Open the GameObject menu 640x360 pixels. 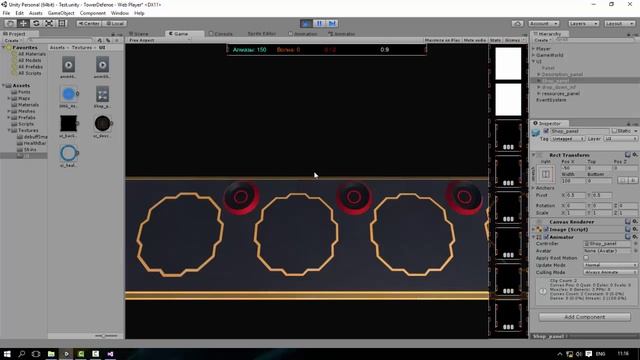61,13
